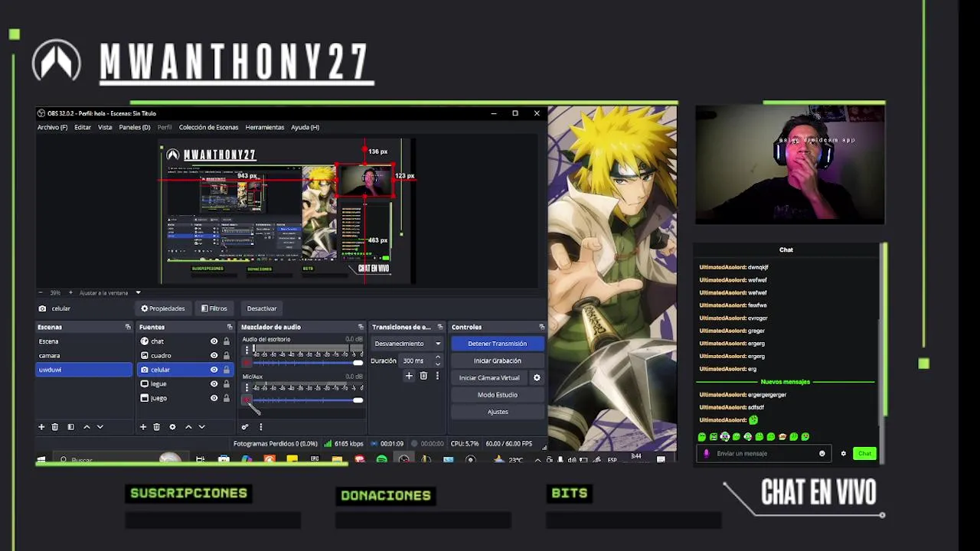Image resolution: width=980 pixels, height=551 pixels.
Task: Move the selected scene down
Action: click(x=100, y=427)
